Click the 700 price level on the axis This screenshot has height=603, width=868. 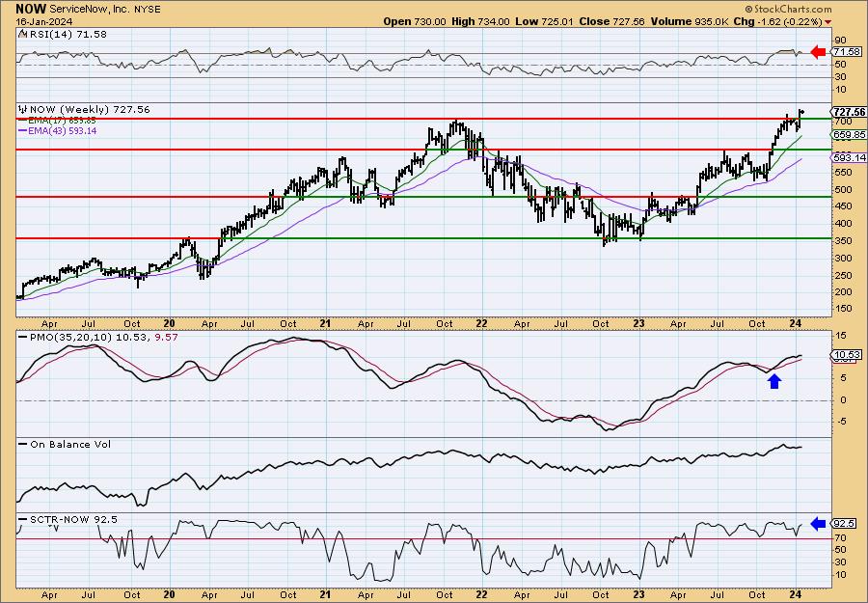point(843,121)
